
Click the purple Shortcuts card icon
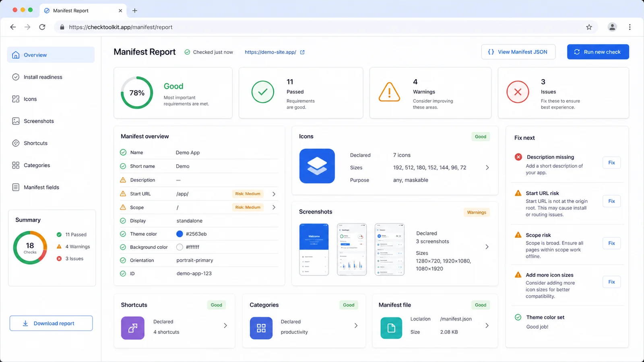133,328
